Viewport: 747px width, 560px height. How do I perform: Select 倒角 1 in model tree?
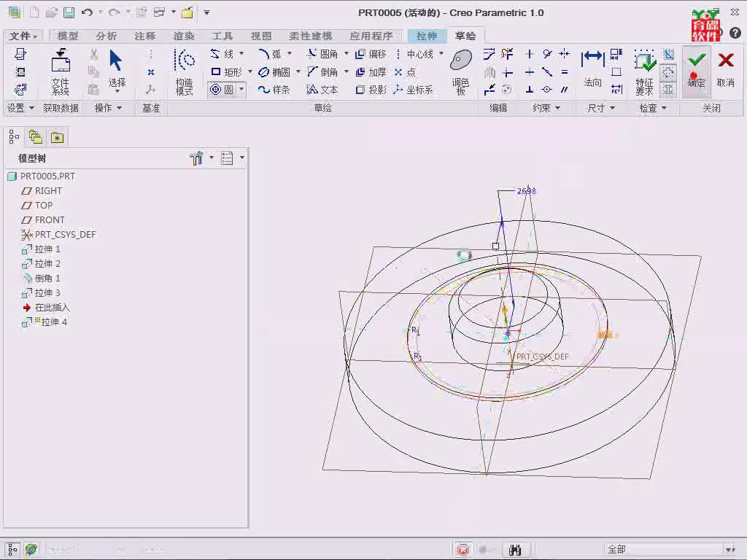pyautogui.click(x=42, y=278)
